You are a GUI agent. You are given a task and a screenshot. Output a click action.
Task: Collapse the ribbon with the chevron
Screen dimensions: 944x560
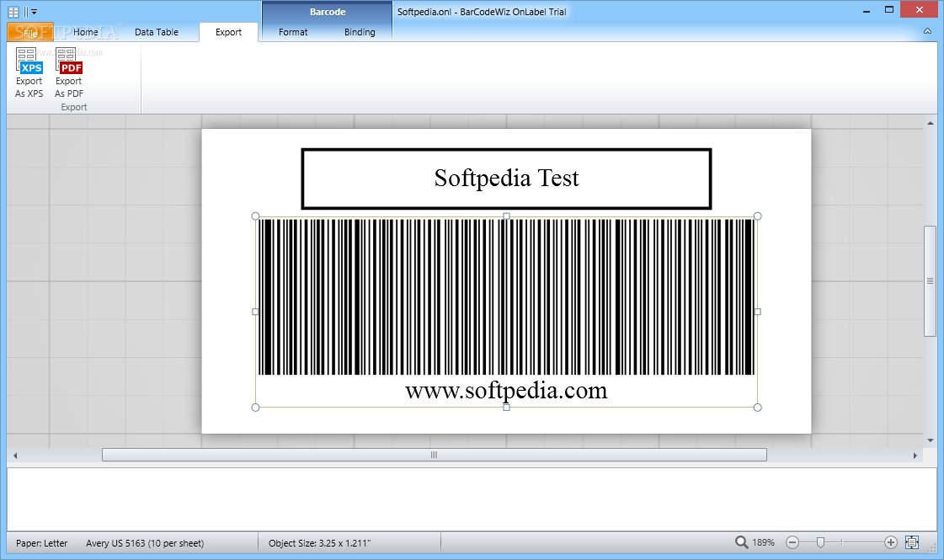(927, 31)
